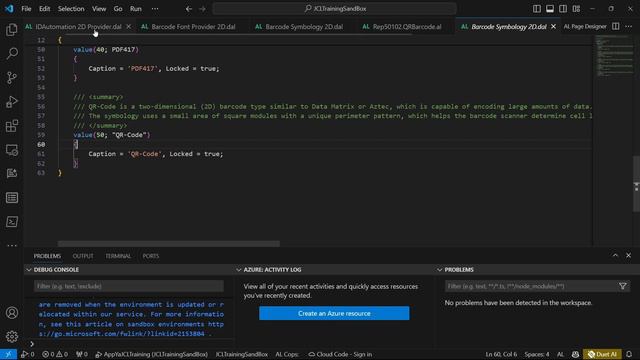The width and height of the screenshot is (640, 360).
Task: Customize layout button in title bar
Action: click(576, 9)
